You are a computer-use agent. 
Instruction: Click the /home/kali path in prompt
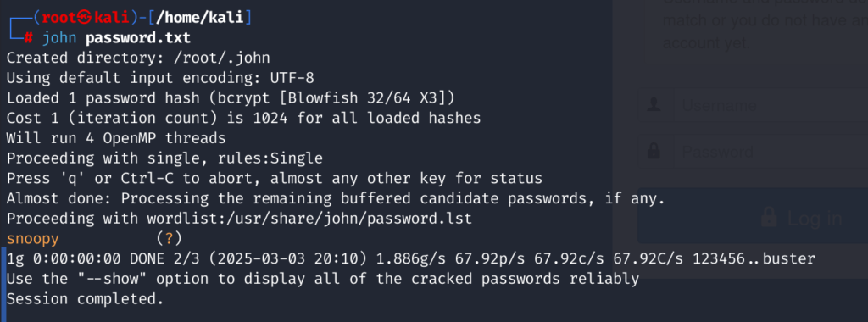point(200,18)
